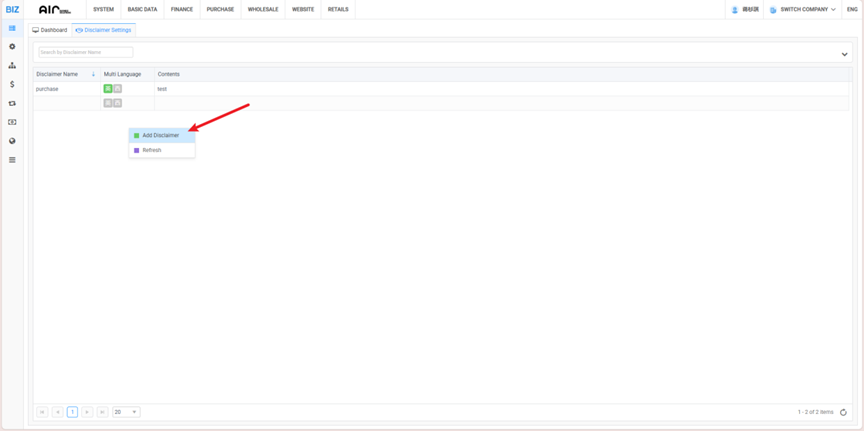Expand the search panel chevron

tap(844, 54)
